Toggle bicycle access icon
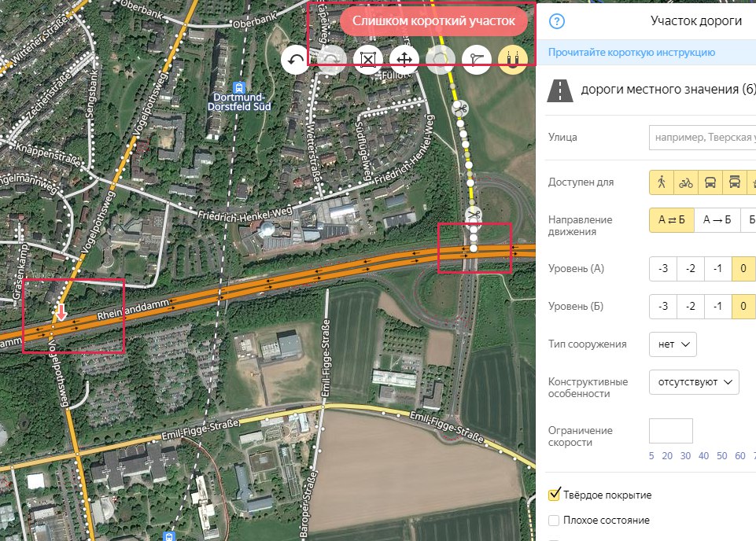The height and width of the screenshot is (541, 756). click(686, 182)
